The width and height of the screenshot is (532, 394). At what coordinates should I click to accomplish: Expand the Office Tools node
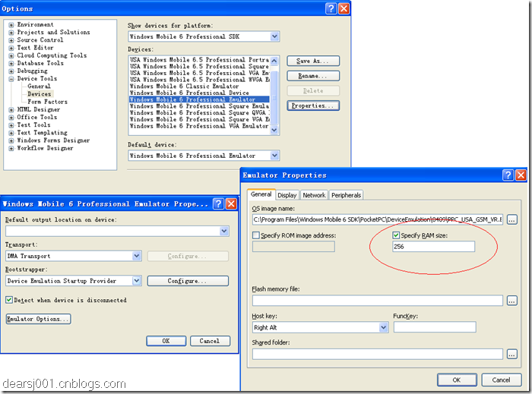[11, 118]
